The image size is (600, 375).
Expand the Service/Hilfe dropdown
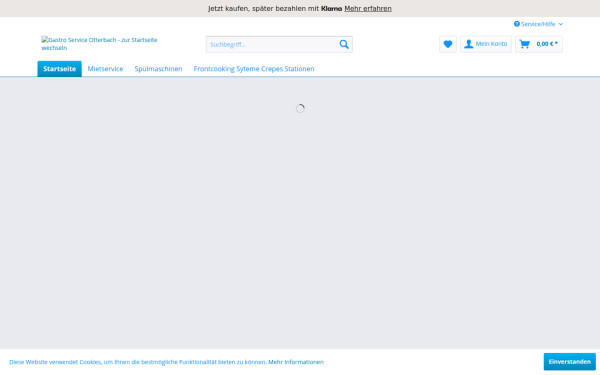[x=538, y=24]
